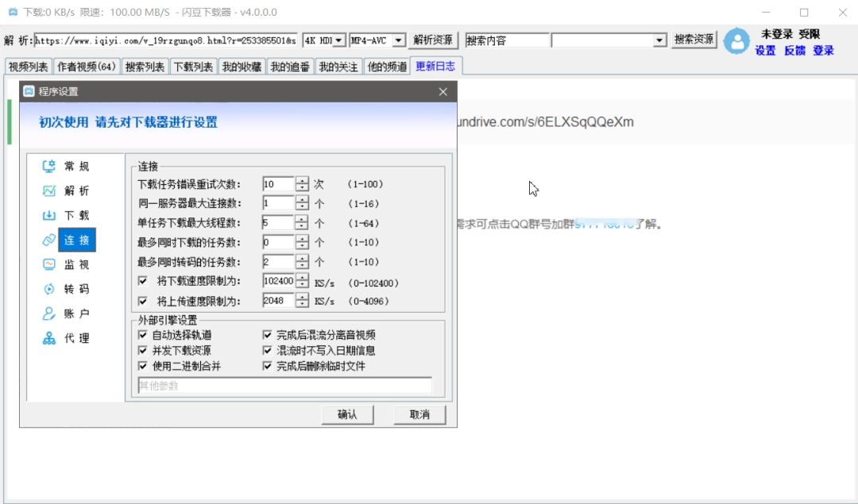Screen dimensions: 858x504
Task: Open the 我的收藏 tab
Action: (242, 67)
